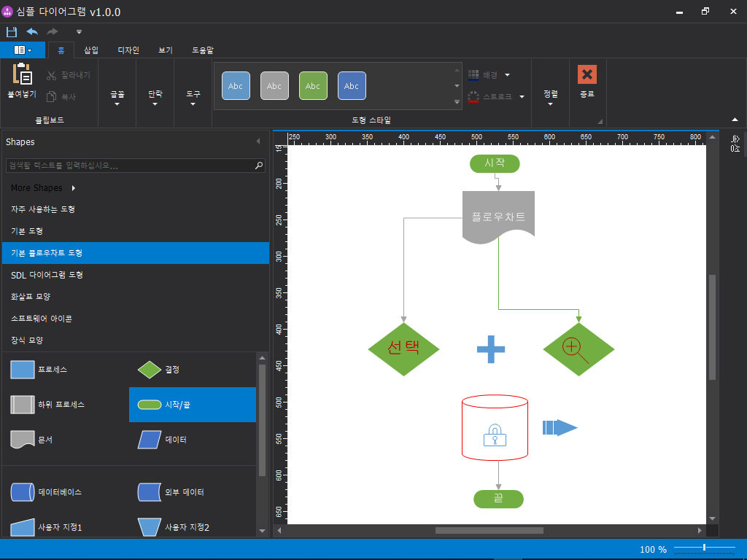Apply the dark blue Abc shape style
Image resolution: width=747 pixels, height=560 pixels.
(x=352, y=86)
